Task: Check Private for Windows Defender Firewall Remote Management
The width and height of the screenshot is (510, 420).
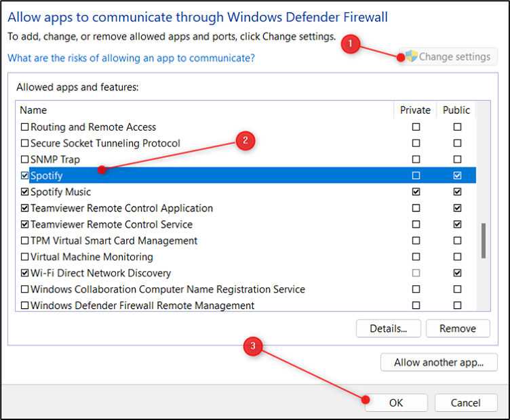Action: pos(416,306)
